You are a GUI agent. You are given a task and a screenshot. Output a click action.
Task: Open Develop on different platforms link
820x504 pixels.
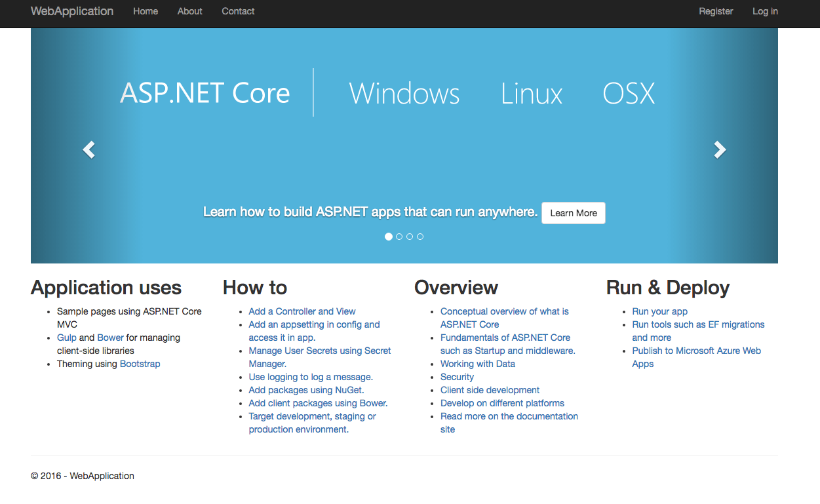502,403
